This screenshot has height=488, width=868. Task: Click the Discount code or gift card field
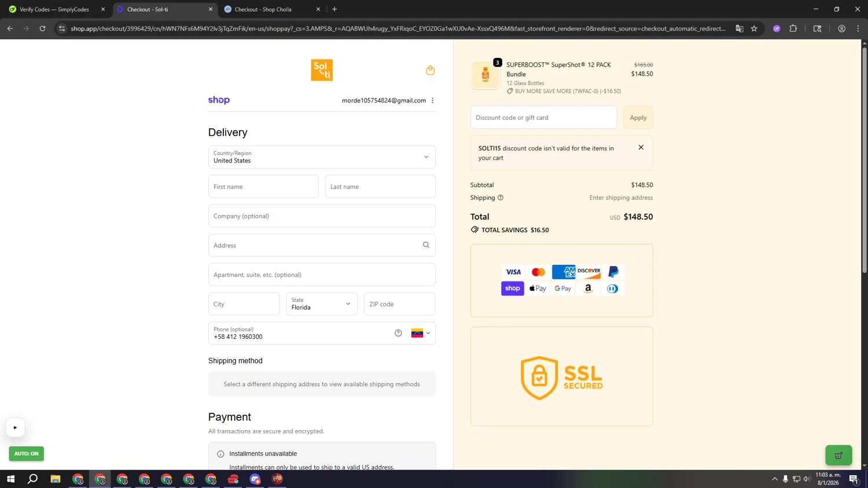tap(543, 117)
